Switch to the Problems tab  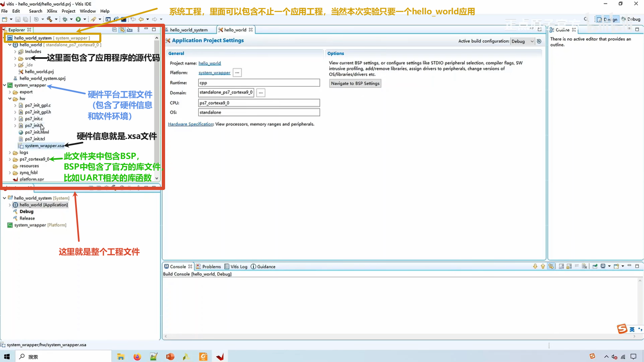point(208,266)
